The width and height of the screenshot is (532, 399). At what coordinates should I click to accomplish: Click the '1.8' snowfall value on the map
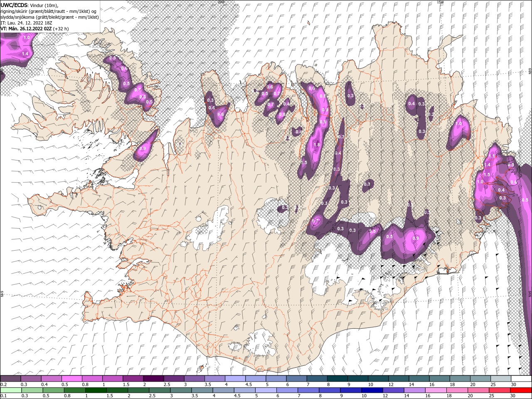tap(317, 145)
